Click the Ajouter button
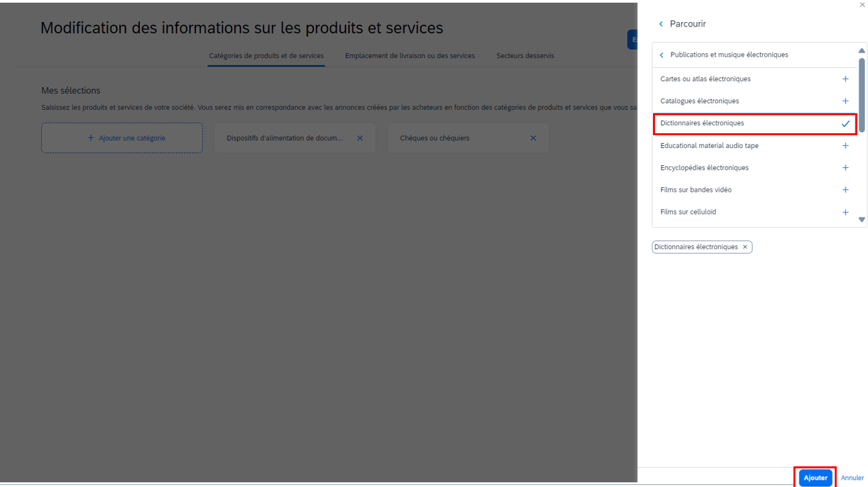The height and width of the screenshot is (487, 868). pyautogui.click(x=815, y=478)
